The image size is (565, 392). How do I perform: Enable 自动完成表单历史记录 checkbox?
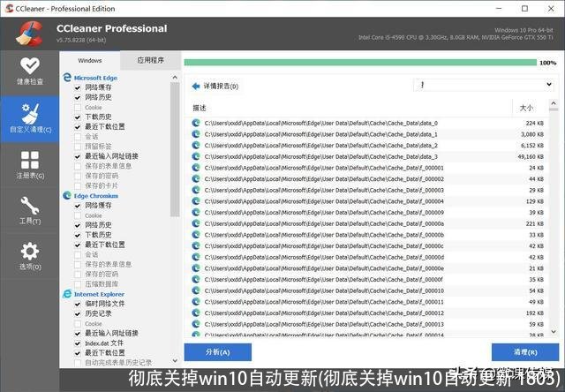click(78, 363)
